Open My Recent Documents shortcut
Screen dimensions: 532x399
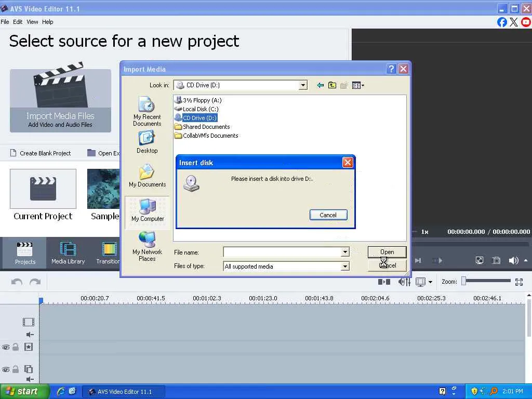[x=147, y=111]
